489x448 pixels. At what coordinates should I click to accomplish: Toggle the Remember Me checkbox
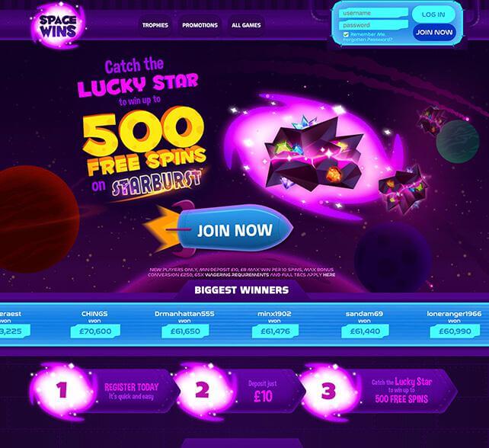coord(346,34)
